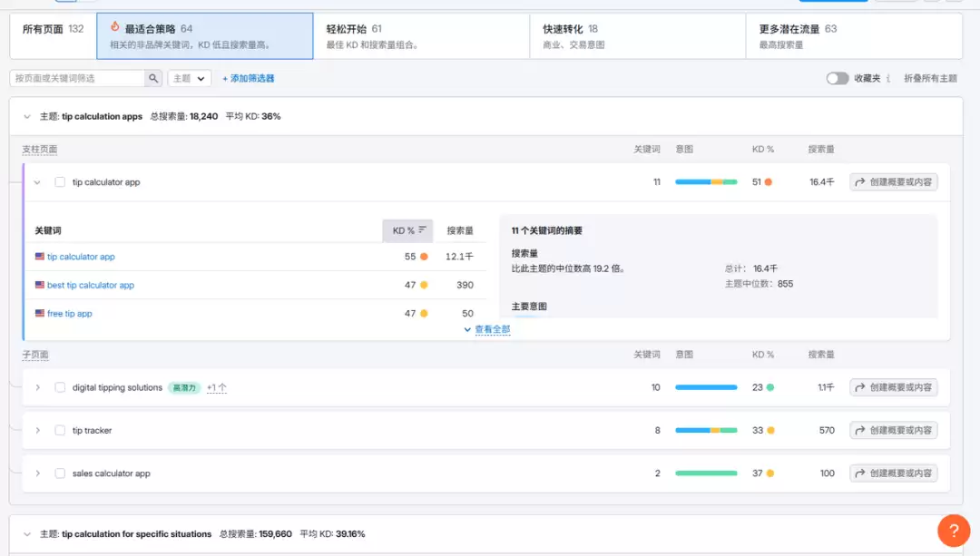The image size is (980, 556).
Task: Click green intent bar for sales calculator app
Action: pyautogui.click(x=706, y=473)
